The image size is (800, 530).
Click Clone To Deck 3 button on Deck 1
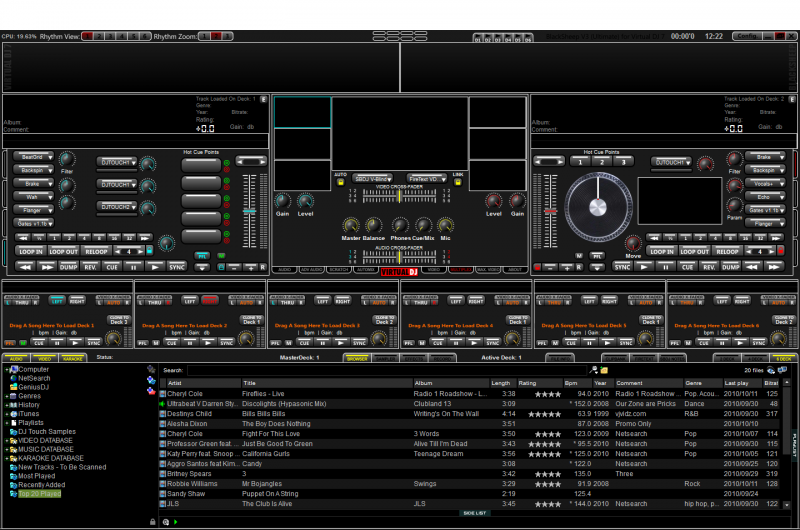tap(117, 320)
